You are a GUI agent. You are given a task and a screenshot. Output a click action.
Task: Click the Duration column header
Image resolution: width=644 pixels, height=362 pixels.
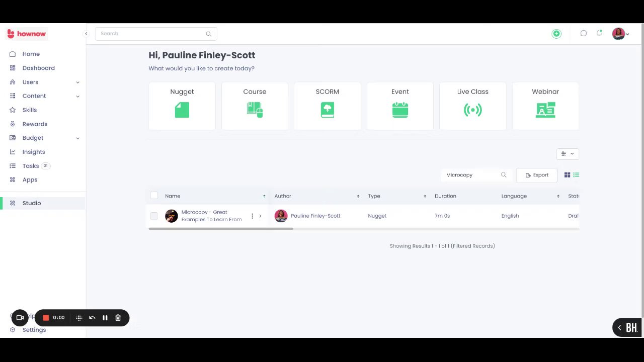pyautogui.click(x=445, y=196)
